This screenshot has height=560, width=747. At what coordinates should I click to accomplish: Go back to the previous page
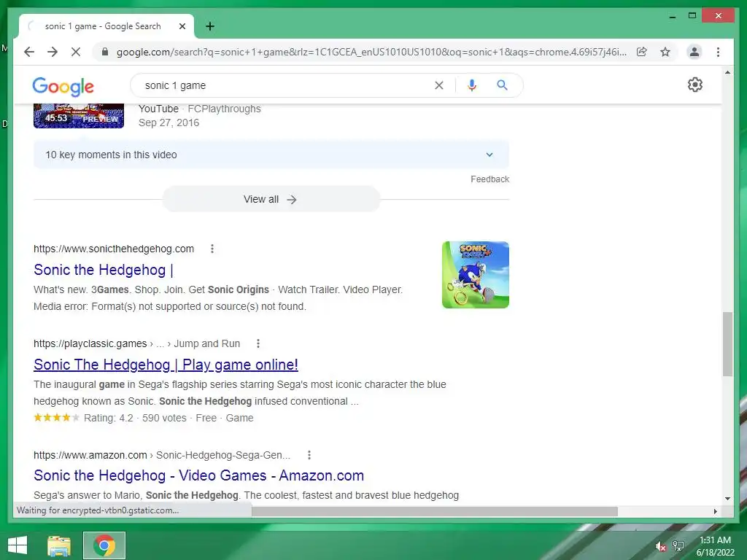[29, 52]
